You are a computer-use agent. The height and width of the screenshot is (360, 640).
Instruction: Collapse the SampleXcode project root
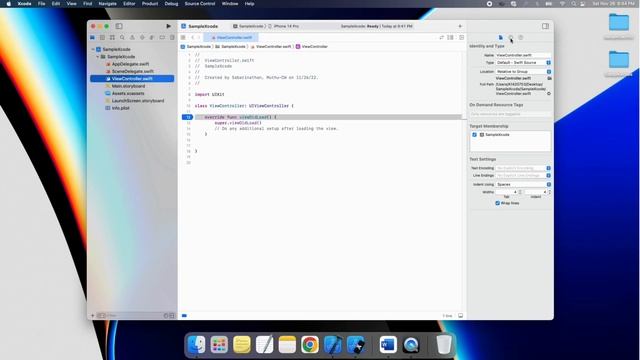click(93, 49)
